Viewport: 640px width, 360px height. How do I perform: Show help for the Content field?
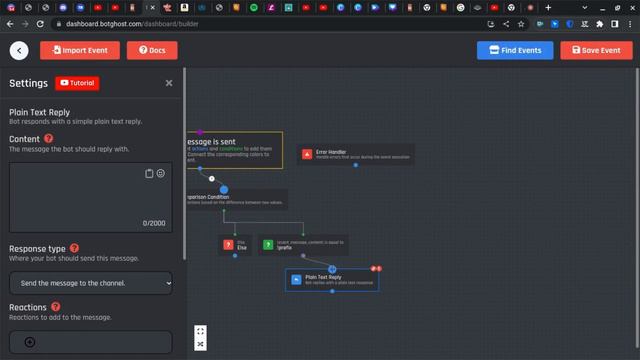pyautogui.click(x=49, y=138)
